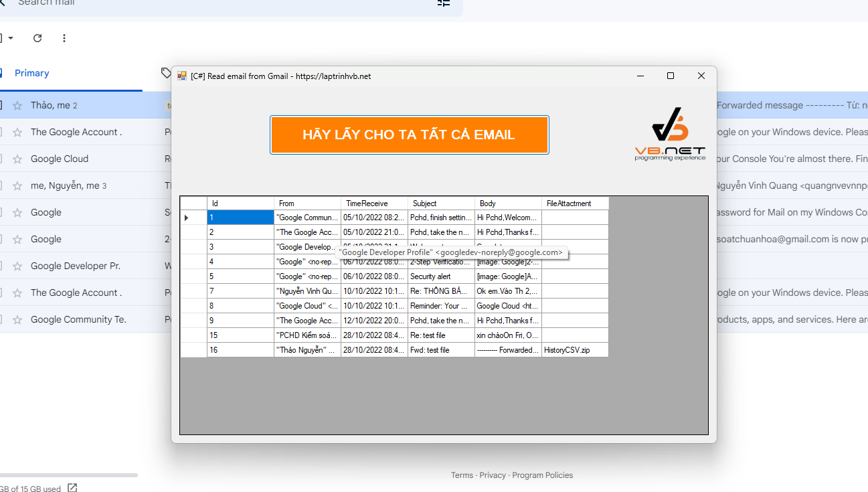Image resolution: width=868 pixels, height=492 pixels.
Task: Star the Google Cloud email
Action: [17, 159]
